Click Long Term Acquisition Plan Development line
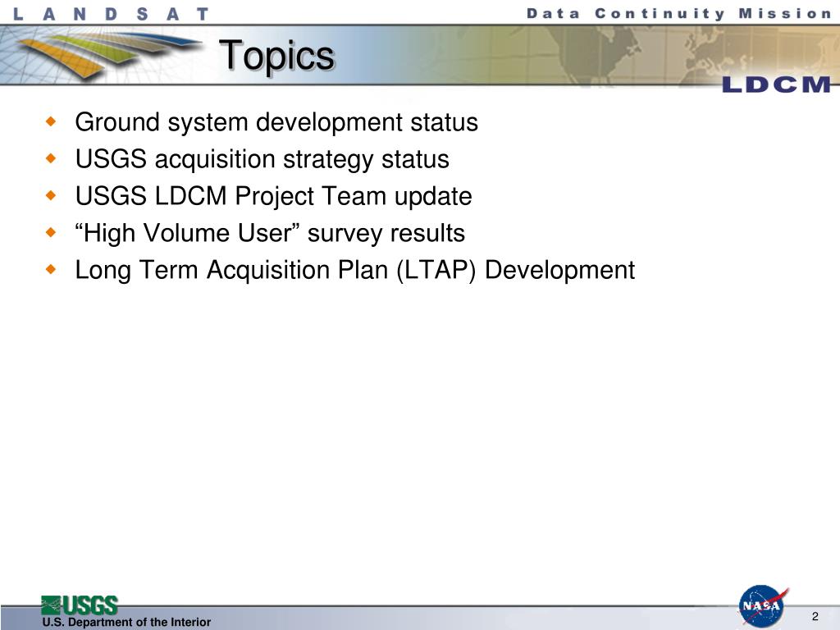Image resolution: width=840 pixels, height=630 pixels. pyautogui.click(x=354, y=271)
